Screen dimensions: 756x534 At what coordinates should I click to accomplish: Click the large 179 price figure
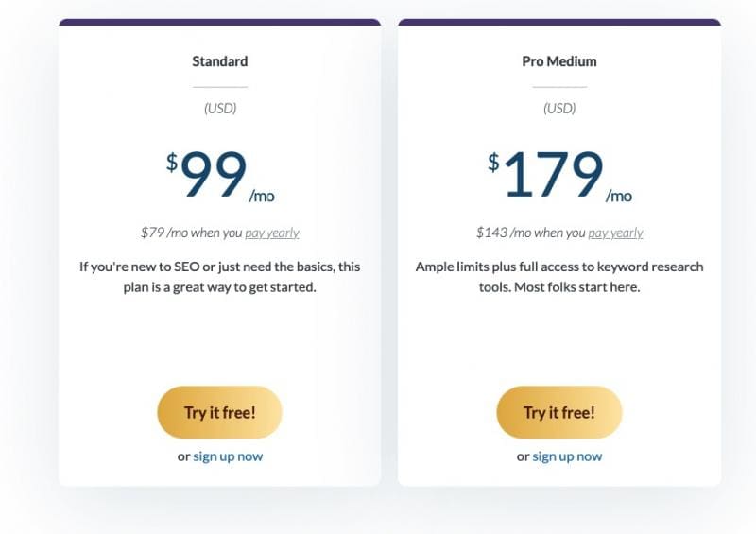tap(553, 175)
